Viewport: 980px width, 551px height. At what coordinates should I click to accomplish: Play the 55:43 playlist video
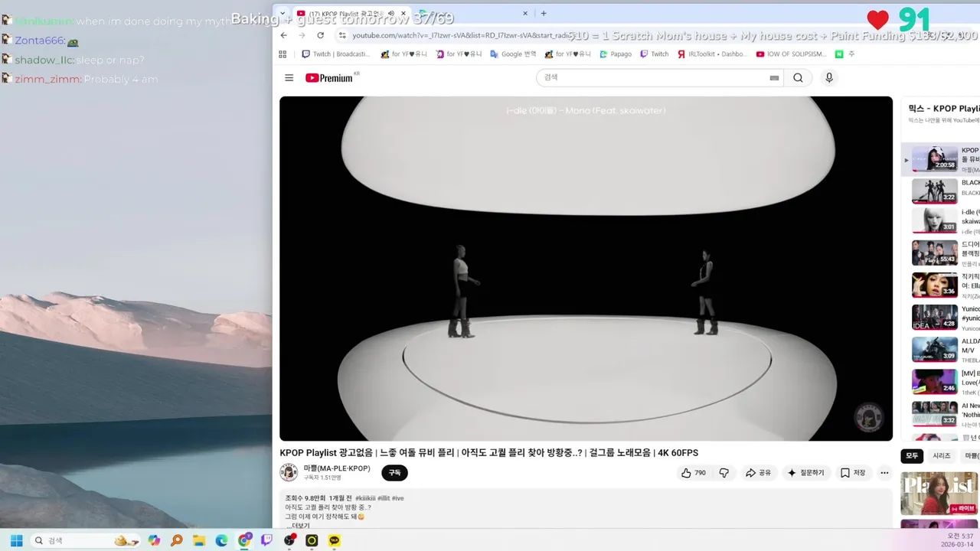click(x=934, y=253)
